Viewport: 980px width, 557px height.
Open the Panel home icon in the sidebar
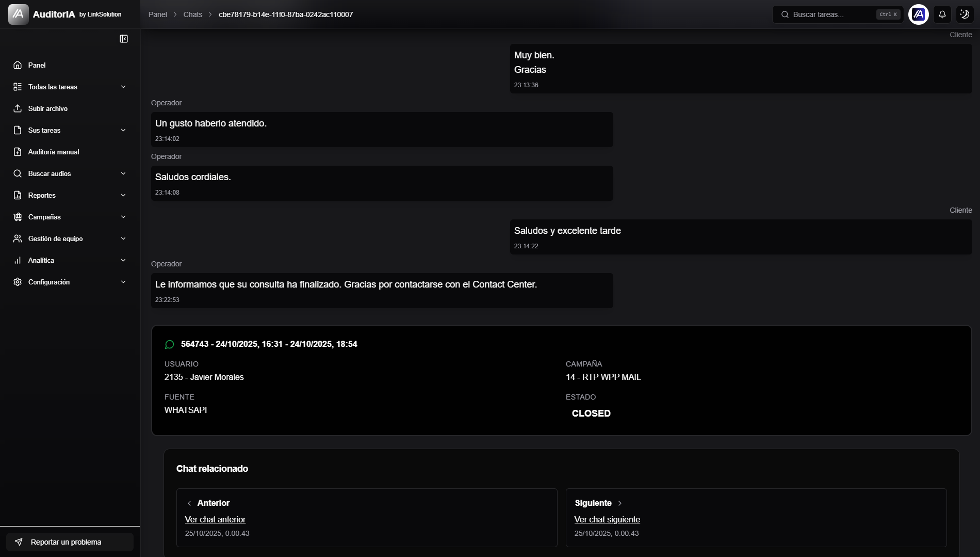18,65
